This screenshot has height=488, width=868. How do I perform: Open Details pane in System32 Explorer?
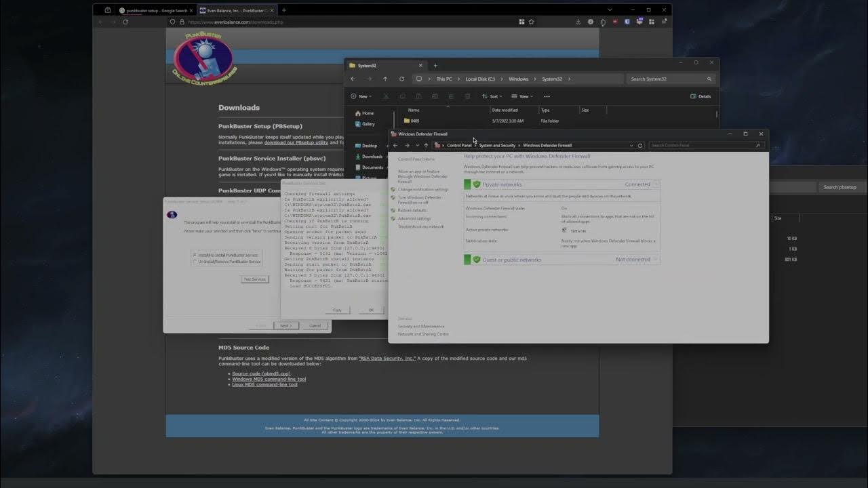701,96
